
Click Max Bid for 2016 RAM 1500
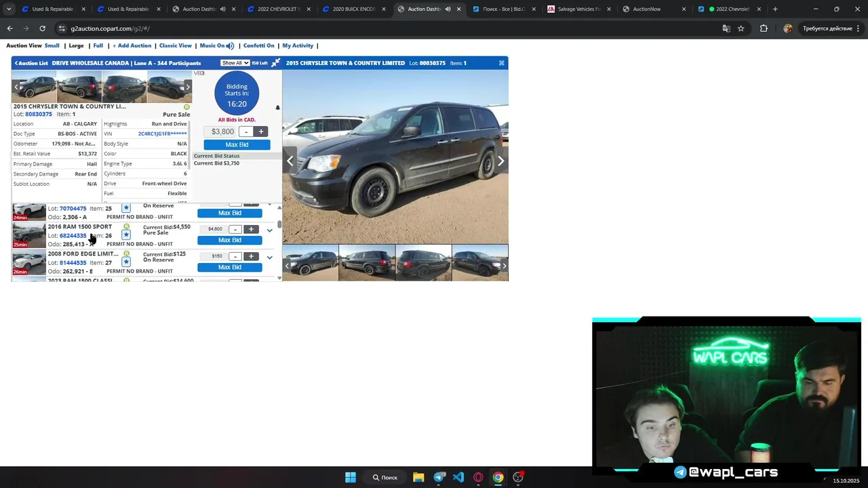pyautogui.click(x=230, y=240)
